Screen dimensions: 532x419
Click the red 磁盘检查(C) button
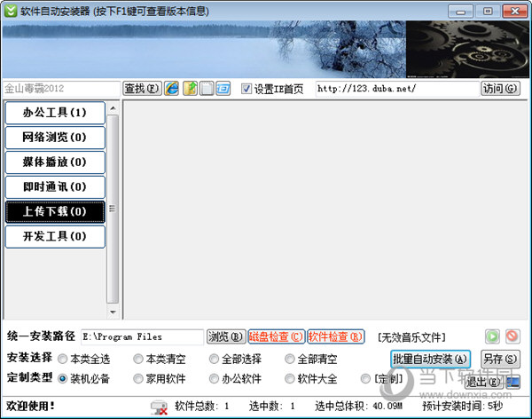277,336
